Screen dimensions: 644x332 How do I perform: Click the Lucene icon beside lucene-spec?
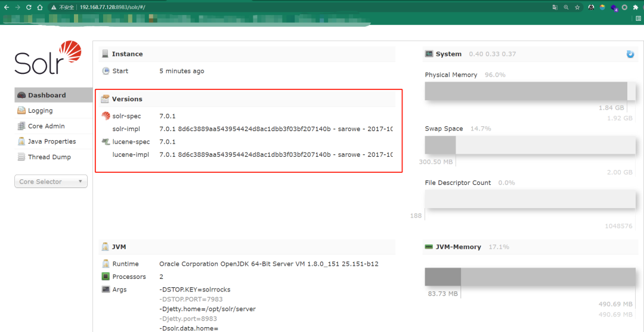click(106, 142)
